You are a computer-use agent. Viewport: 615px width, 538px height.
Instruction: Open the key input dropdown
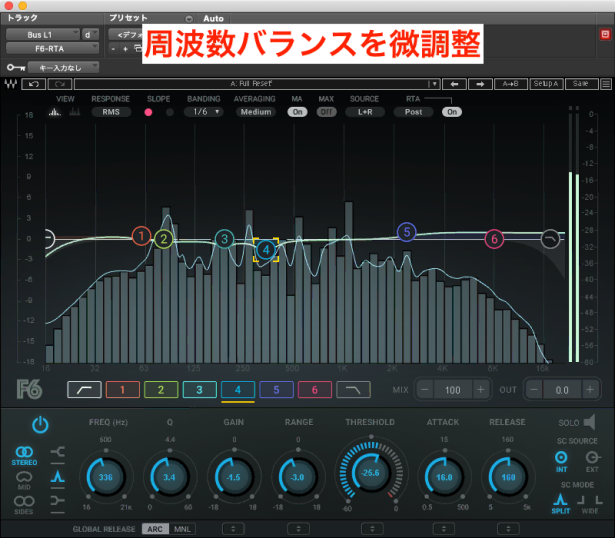tap(64, 68)
